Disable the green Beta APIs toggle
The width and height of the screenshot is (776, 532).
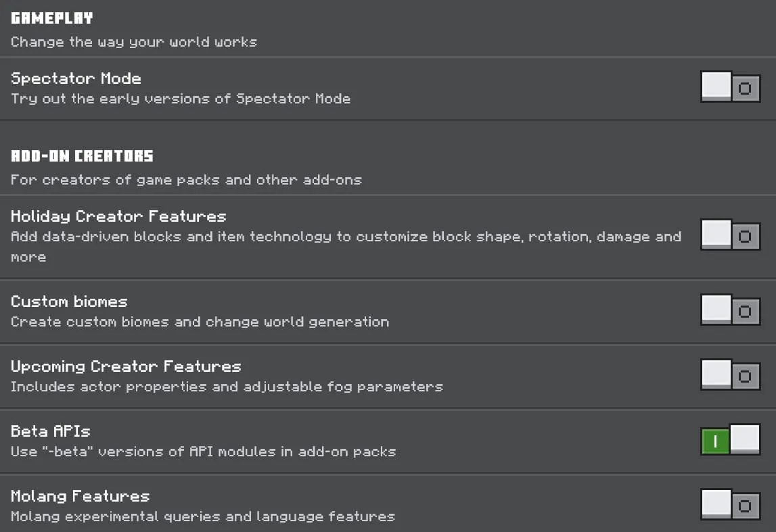click(731, 439)
